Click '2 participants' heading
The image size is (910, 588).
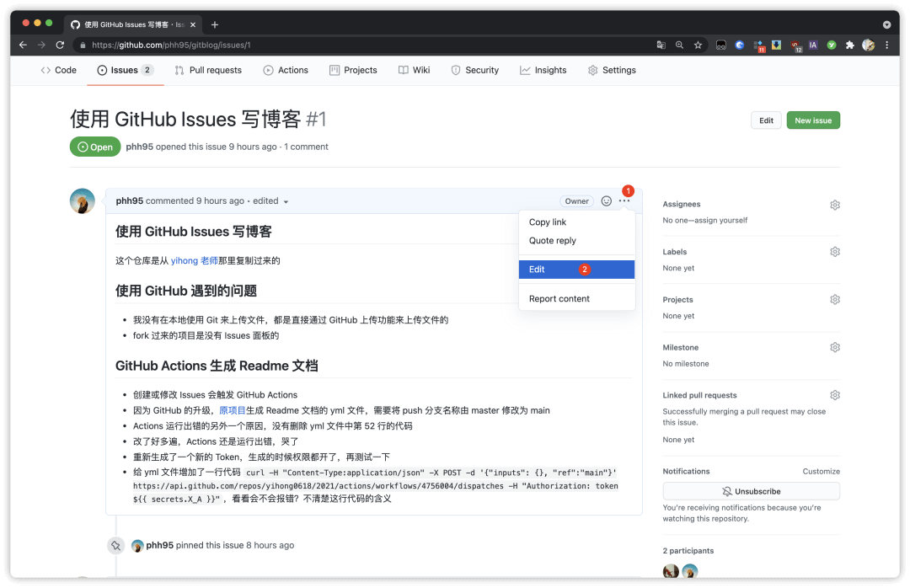tap(688, 551)
